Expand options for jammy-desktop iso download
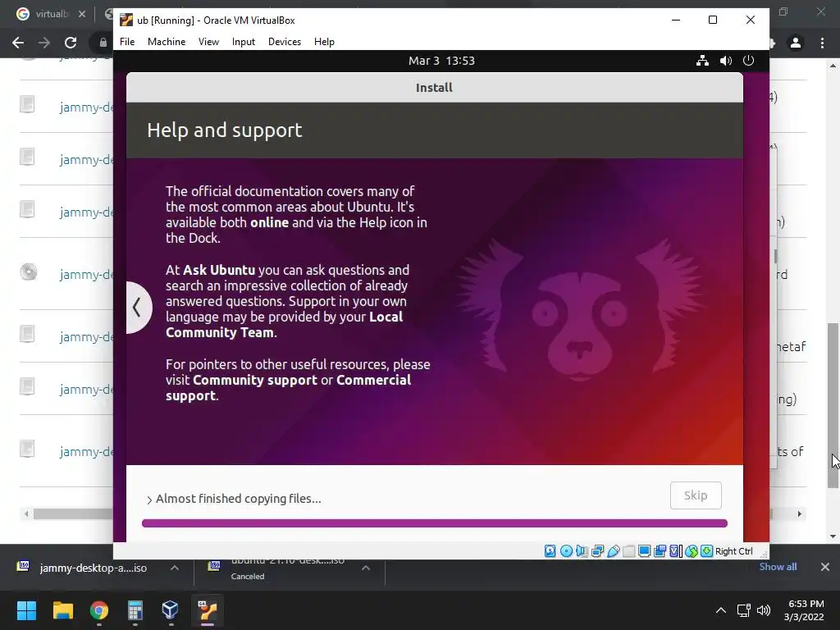This screenshot has height=630, width=840. [174, 568]
